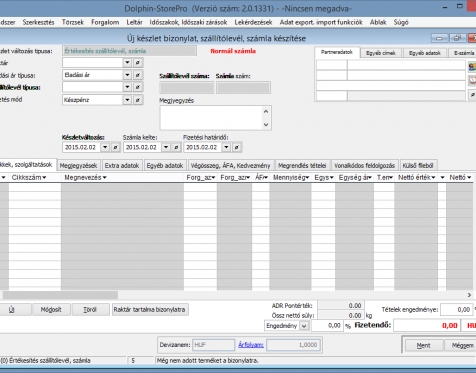The image size is (476, 373).
Task: Click the Árfolyam link
Action: [x=251, y=345]
